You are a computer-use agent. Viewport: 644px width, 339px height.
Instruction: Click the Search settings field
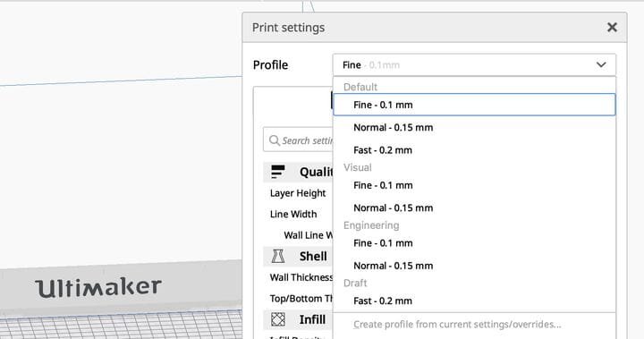click(298, 140)
